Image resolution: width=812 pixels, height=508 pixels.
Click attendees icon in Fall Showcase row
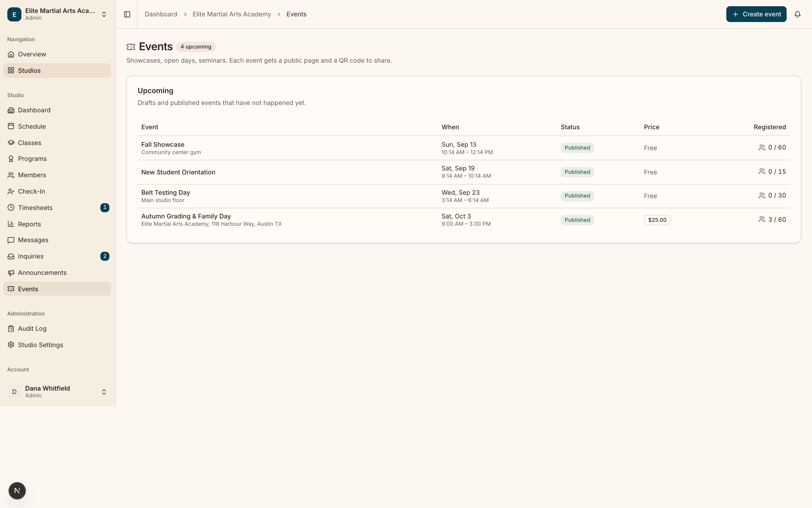click(x=762, y=148)
